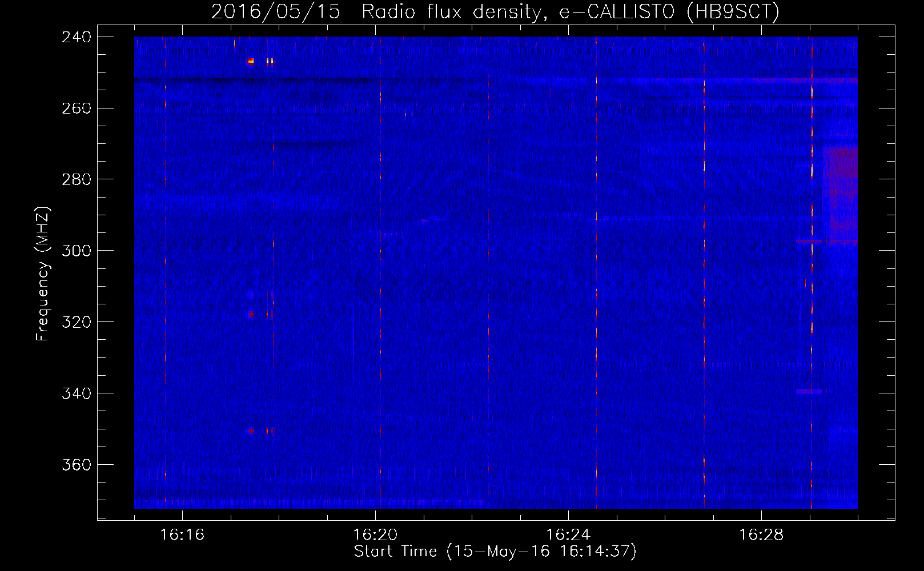Click the 300 frequency tick label

pyautogui.click(x=77, y=251)
